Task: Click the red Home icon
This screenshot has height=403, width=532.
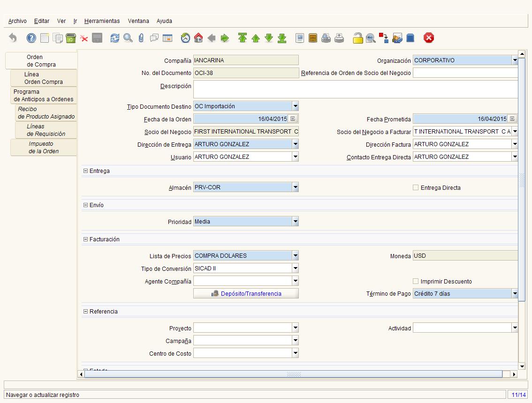Action: 198,38
